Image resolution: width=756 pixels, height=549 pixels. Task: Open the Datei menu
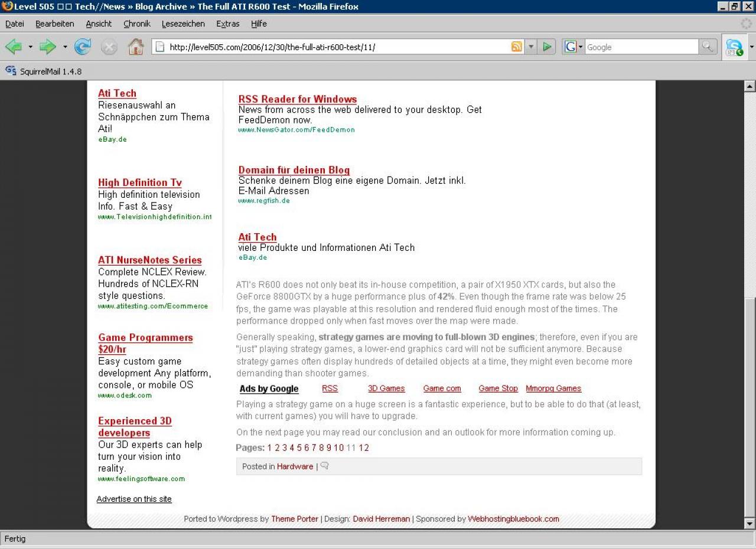point(15,24)
